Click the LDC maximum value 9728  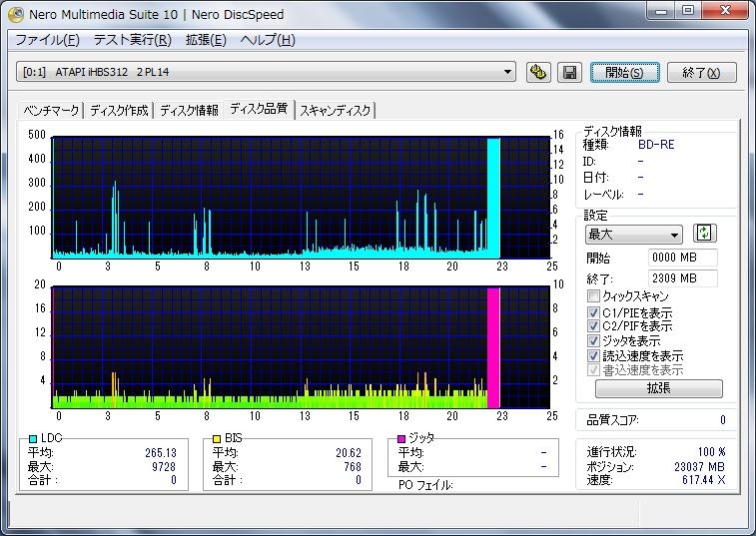pos(164,466)
